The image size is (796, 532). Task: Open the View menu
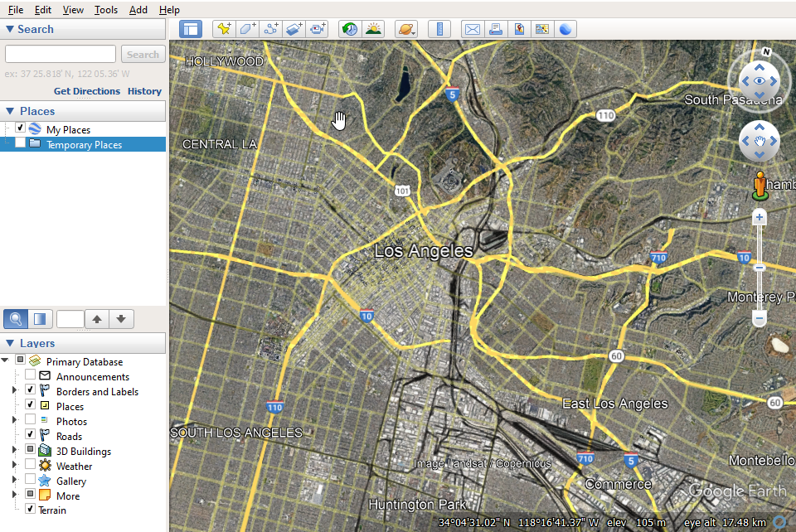[x=73, y=10]
